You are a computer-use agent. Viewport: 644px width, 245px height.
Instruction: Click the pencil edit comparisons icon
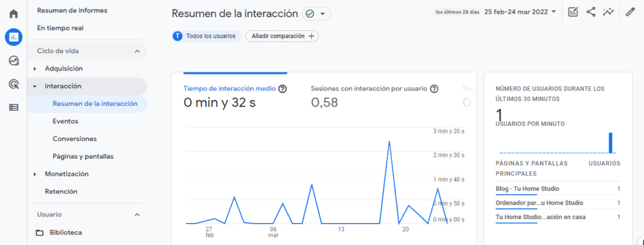click(630, 12)
